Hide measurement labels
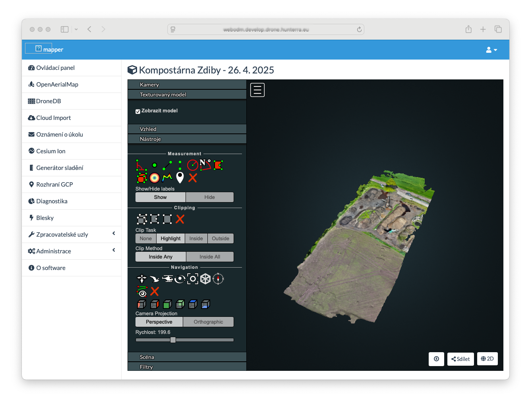The width and height of the screenshot is (532, 405). pyautogui.click(x=209, y=197)
